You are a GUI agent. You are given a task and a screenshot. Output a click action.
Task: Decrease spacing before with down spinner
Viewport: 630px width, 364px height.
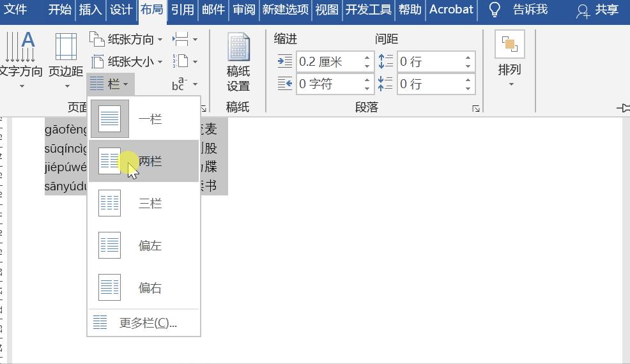(x=468, y=66)
